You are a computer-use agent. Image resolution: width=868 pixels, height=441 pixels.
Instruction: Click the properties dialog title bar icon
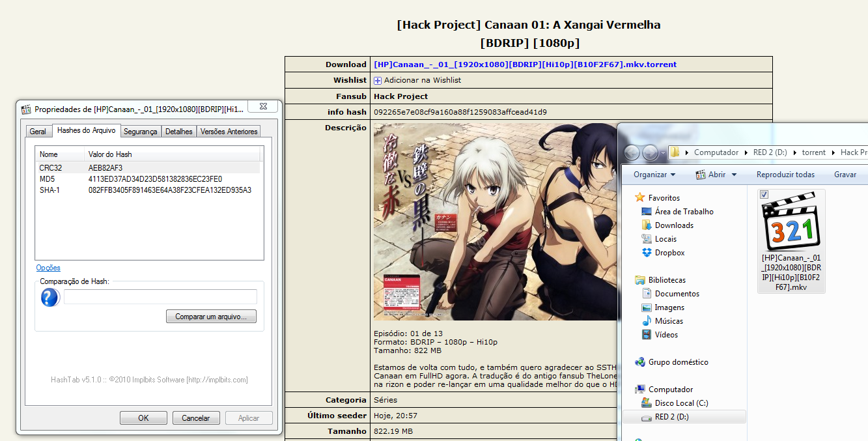26,109
